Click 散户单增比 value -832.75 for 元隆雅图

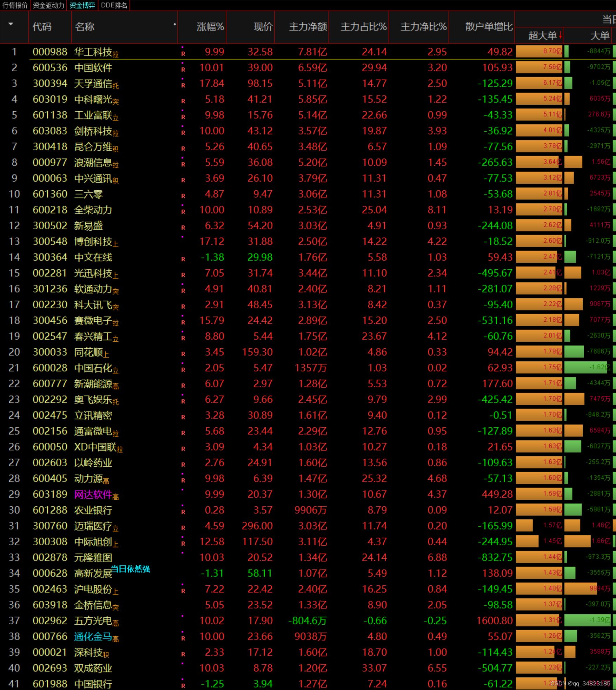click(x=495, y=558)
